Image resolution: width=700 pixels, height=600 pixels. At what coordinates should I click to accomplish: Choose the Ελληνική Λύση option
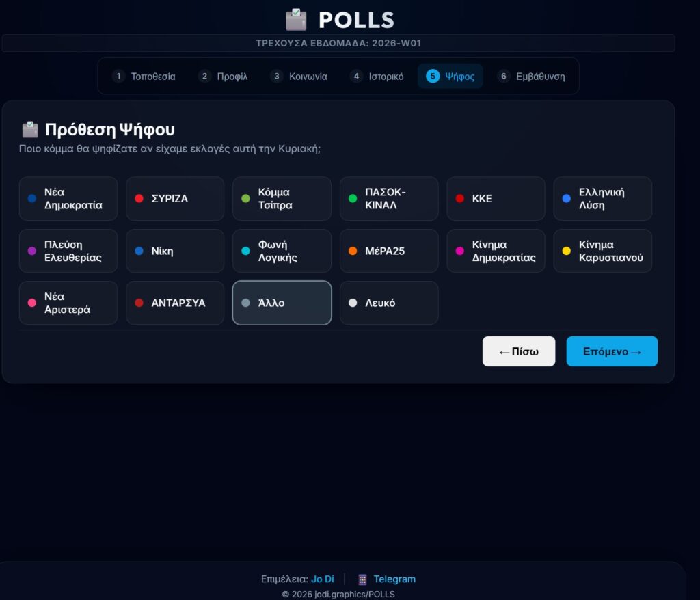click(602, 199)
